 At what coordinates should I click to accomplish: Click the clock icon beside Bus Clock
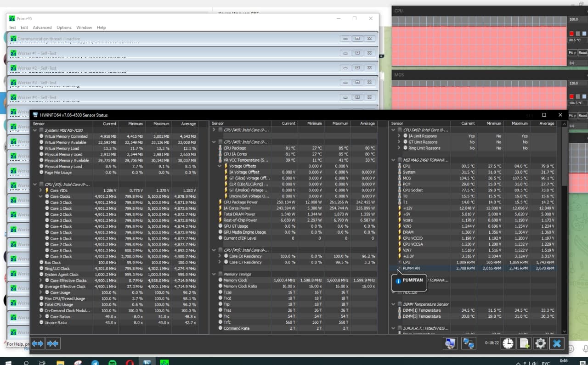point(41,263)
